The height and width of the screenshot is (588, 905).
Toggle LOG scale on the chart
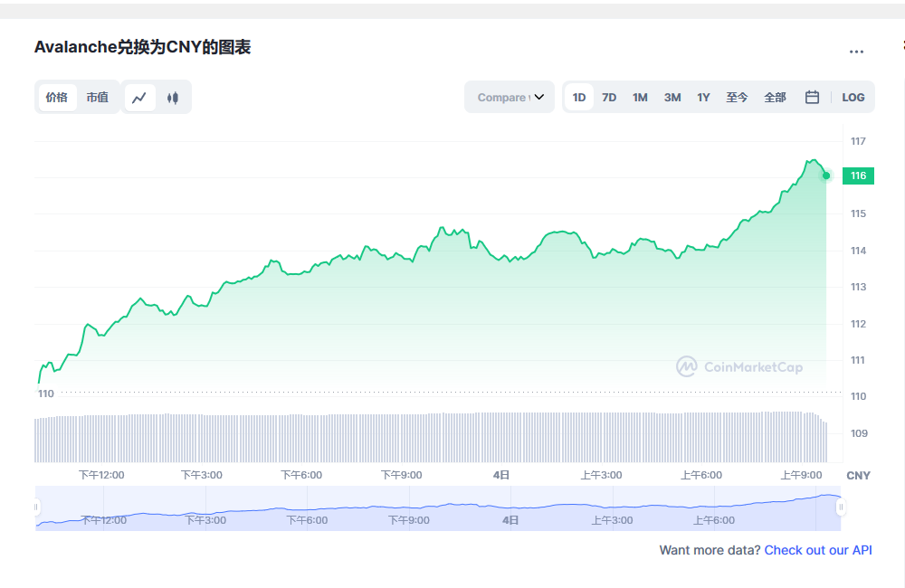(853, 98)
